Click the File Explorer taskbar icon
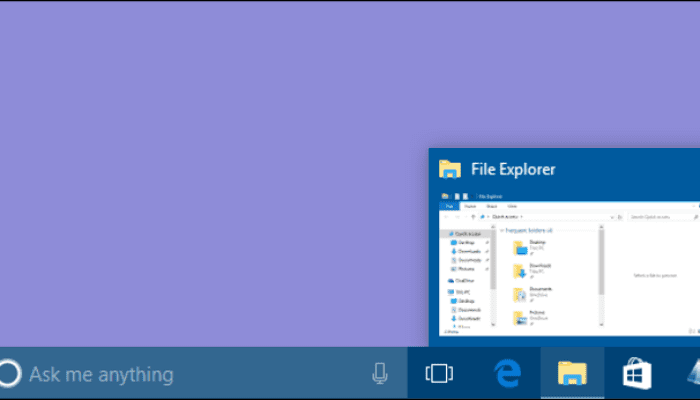The height and width of the screenshot is (400, 700). click(x=572, y=374)
